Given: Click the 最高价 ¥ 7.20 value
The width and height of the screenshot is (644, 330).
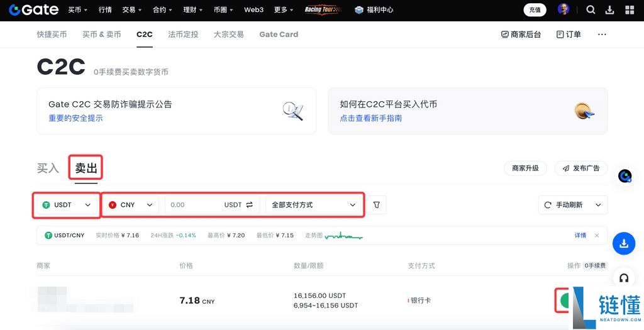Looking at the screenshot, I should pos(226,235).
